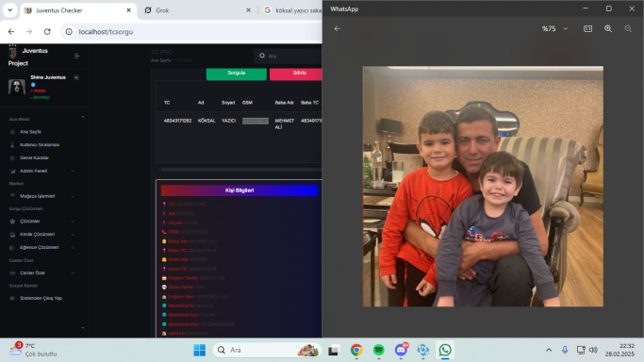Click the results table horizontal scrollbar
This screenshot has height=362, width=644.
pyautogui.click(x=241, y=170)
